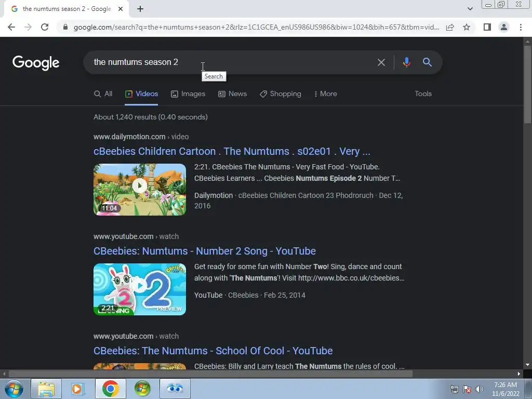Open 'CBeebies: Numtums - Number 2 Song' link
This screenshot has width=532, height=399.
point(205,251)
